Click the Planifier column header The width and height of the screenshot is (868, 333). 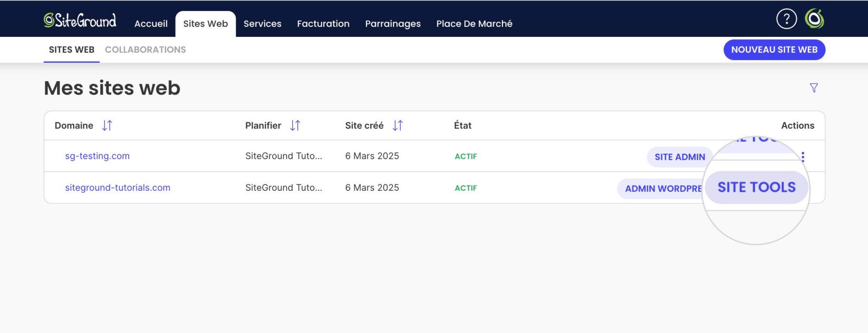[263, 125]
